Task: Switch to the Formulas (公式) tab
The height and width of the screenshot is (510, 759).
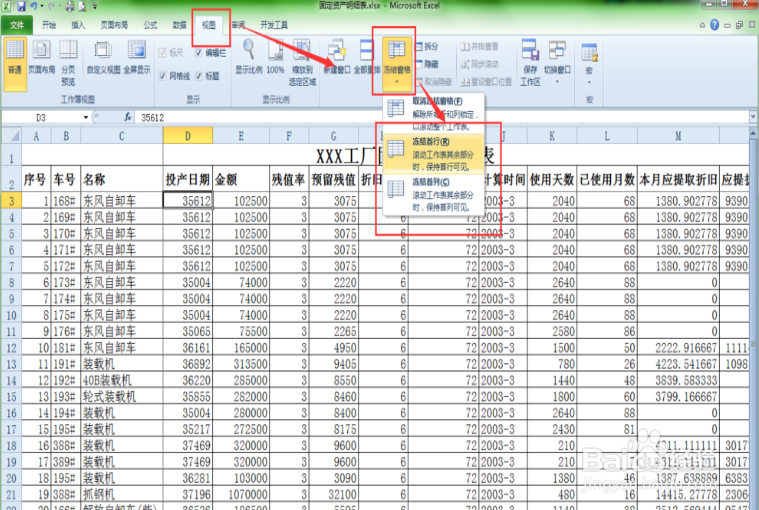Action: point(150,25)
